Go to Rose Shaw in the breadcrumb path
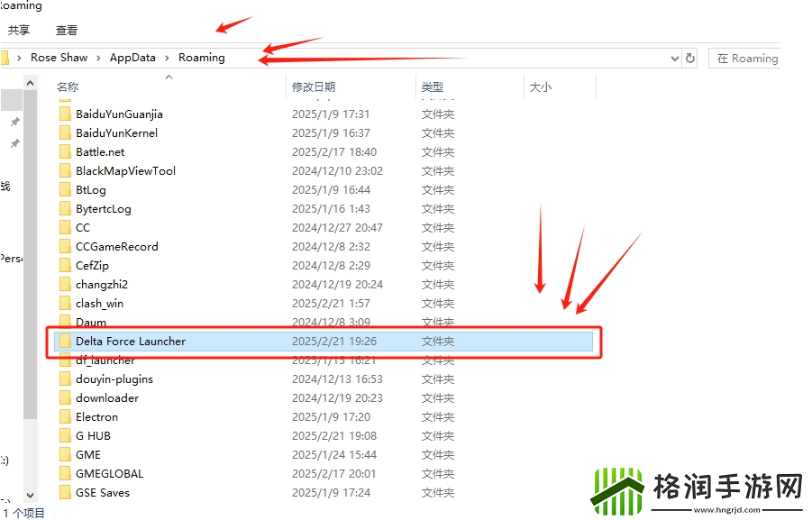Screen dimensions: 812x520 59,58
